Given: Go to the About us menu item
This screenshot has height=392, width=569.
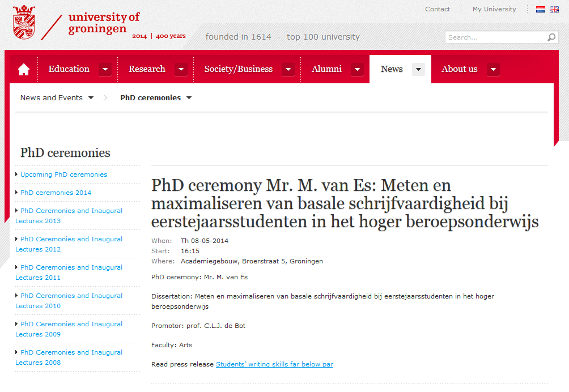Looking at the screenshot, I should [x=459, y=69].
